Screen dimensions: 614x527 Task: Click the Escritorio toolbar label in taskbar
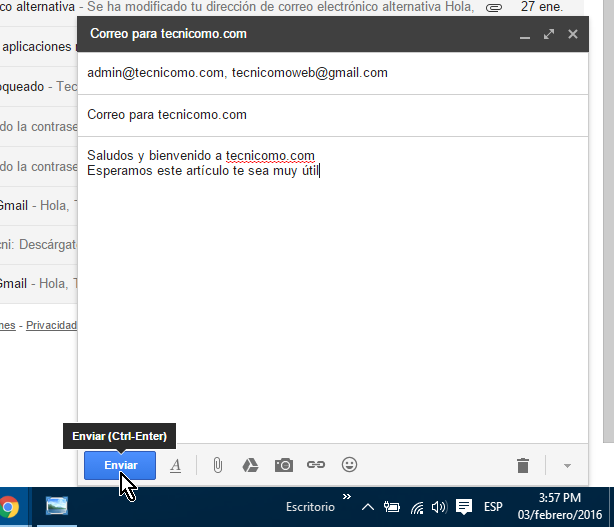click(310, 507)
